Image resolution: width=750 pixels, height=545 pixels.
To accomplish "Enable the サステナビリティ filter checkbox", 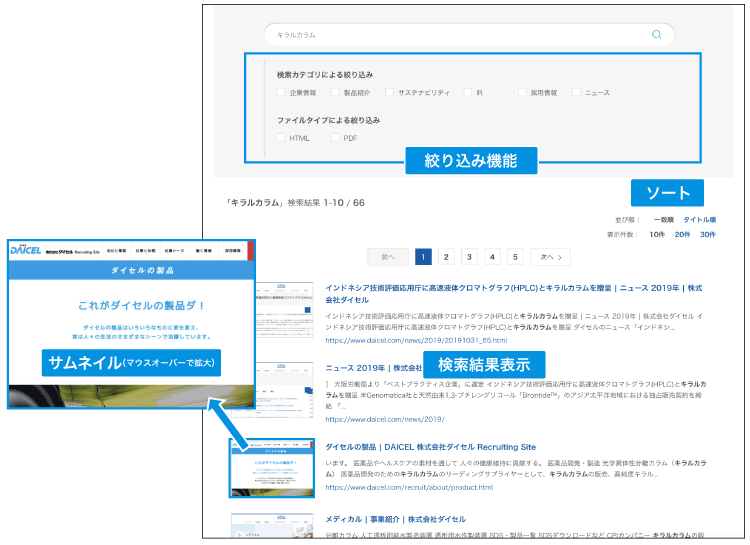I will (389, 92).
